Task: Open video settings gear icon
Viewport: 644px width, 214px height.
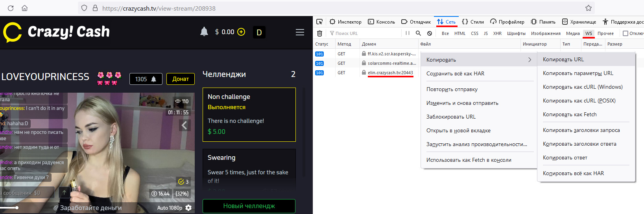Action: [x=188, y=208]
